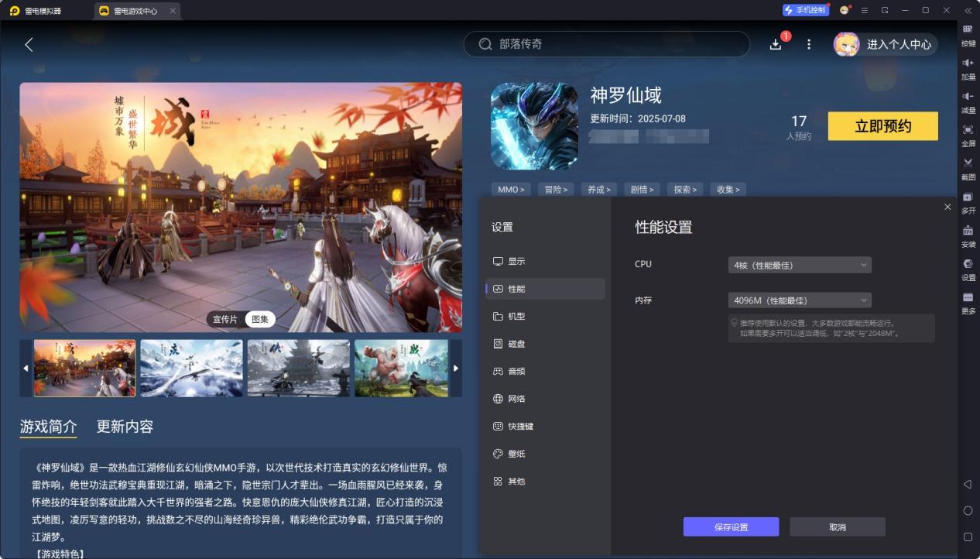This screenshot has height=559, width=980.
Task: Expand the 内存 4096M dropdown
Action: pyautogui.click(x=800, y=300)
